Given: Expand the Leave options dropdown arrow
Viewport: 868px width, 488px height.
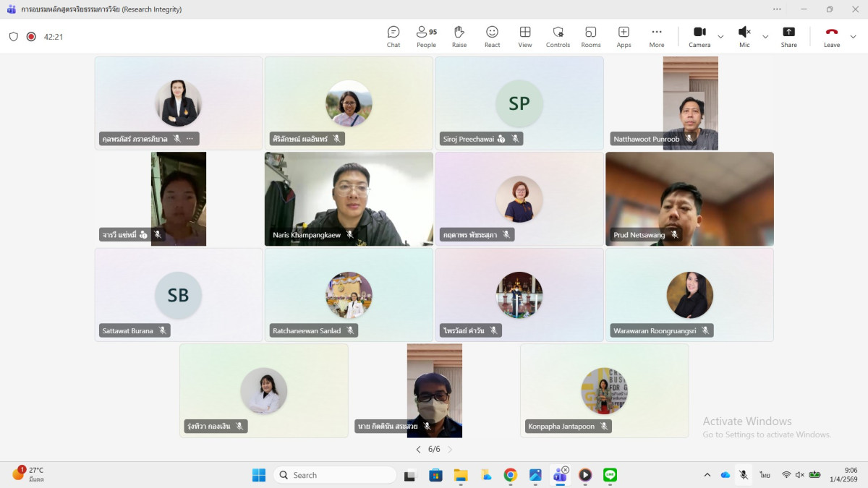Looking at the screenshot, I should [x=853, y=37].
